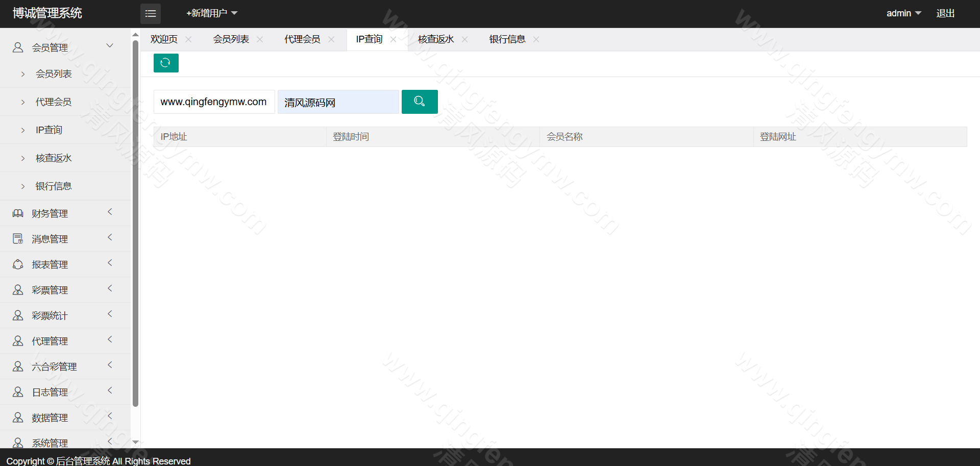Click the green refresh icon button
This screenshot has height=466, width=980.
[166, 63]
